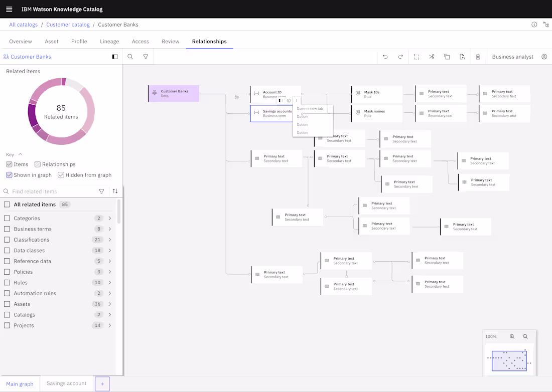Click the redo icon in the toolbar
Image resolution: width=552 pixels, height=392 pixels.
click(x=400, y=57)
